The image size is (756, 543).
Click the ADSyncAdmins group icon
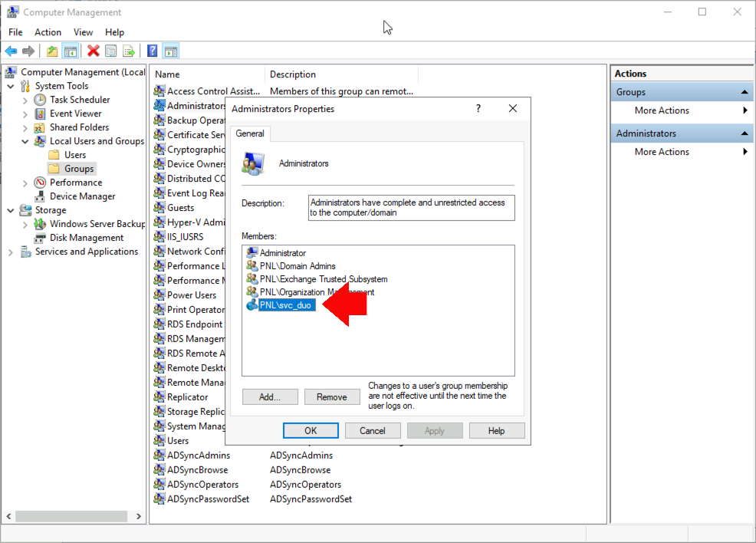tap(159, 456)
